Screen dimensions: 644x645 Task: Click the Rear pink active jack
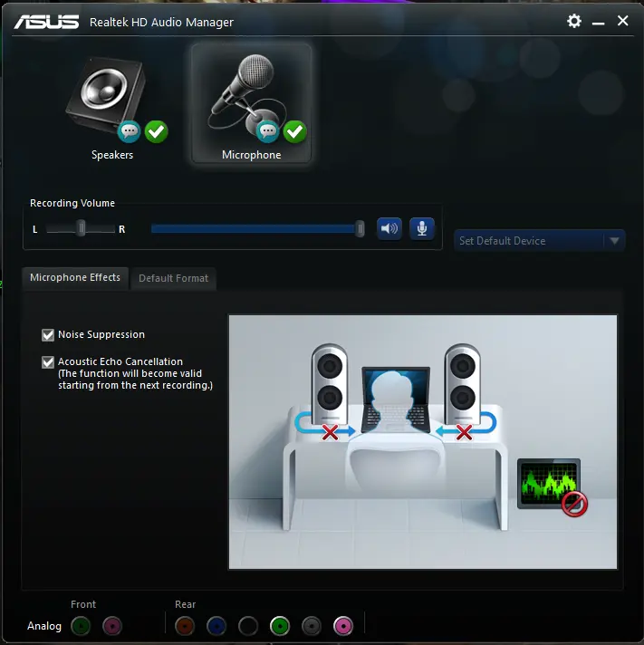coord(343,626)
